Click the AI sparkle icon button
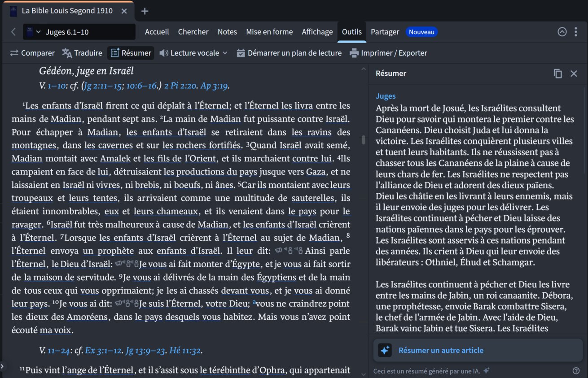 (385, 350)
